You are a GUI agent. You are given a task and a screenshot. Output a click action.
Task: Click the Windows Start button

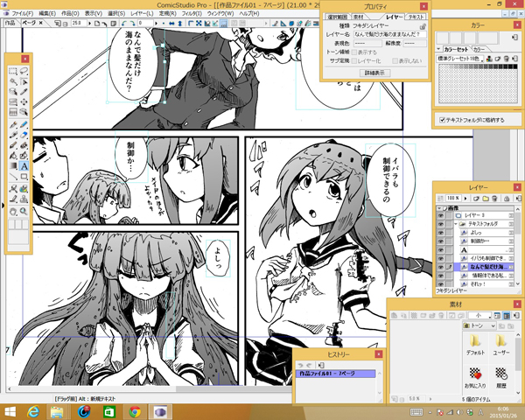pos(10,411)
